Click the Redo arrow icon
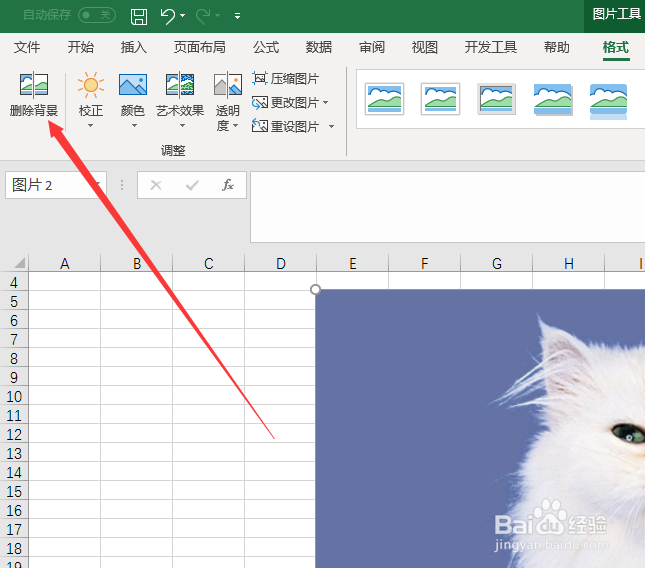Image resolution: width=645 pixels, height=568 pixels. tap(203, 16)
